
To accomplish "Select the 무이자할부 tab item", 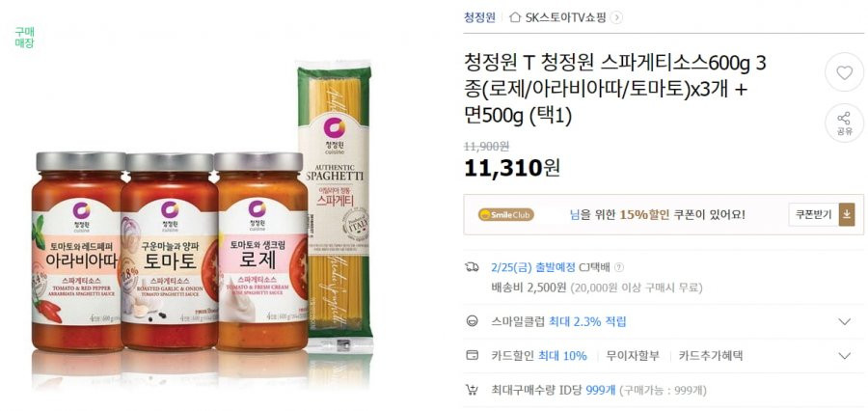I will 633,356.
